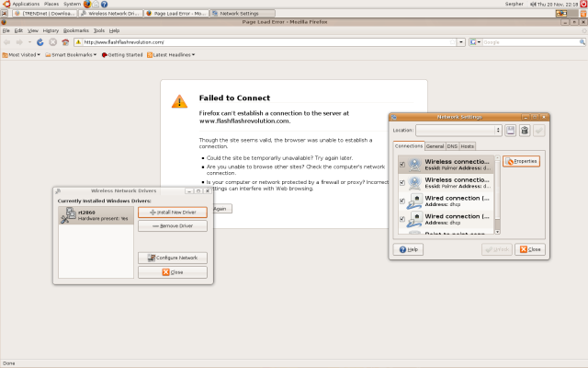
Task: Click Close button in Network Settings
Action: 530,249
